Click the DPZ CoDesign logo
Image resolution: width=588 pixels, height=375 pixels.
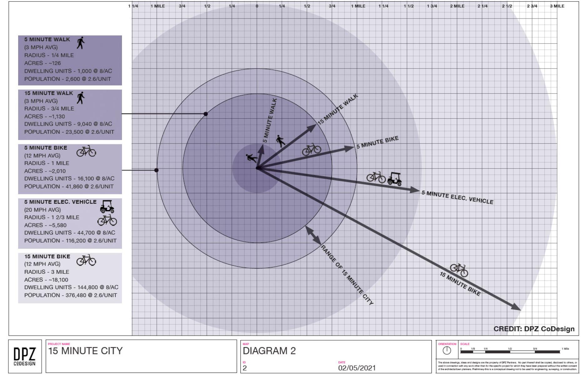tap(25, 356)
